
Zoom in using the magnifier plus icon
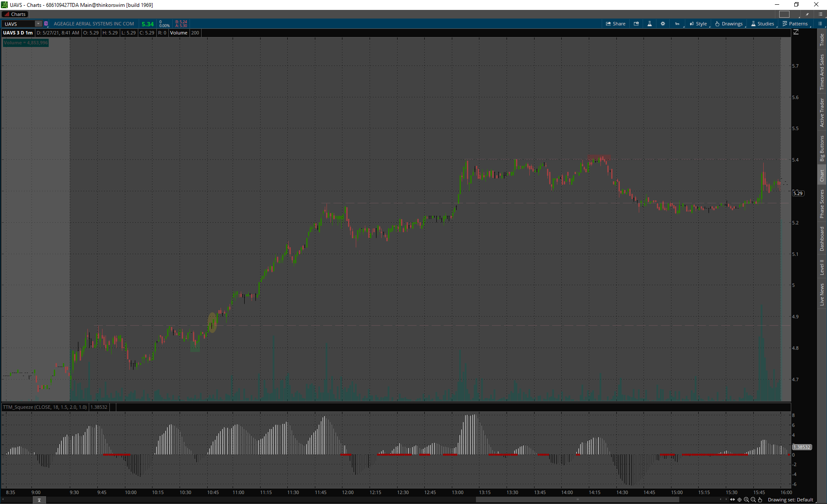[x=746, y=500]
